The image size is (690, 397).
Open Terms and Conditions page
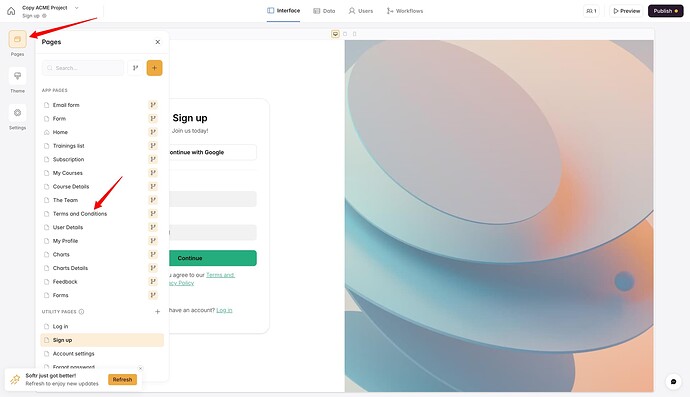[80, 213]
